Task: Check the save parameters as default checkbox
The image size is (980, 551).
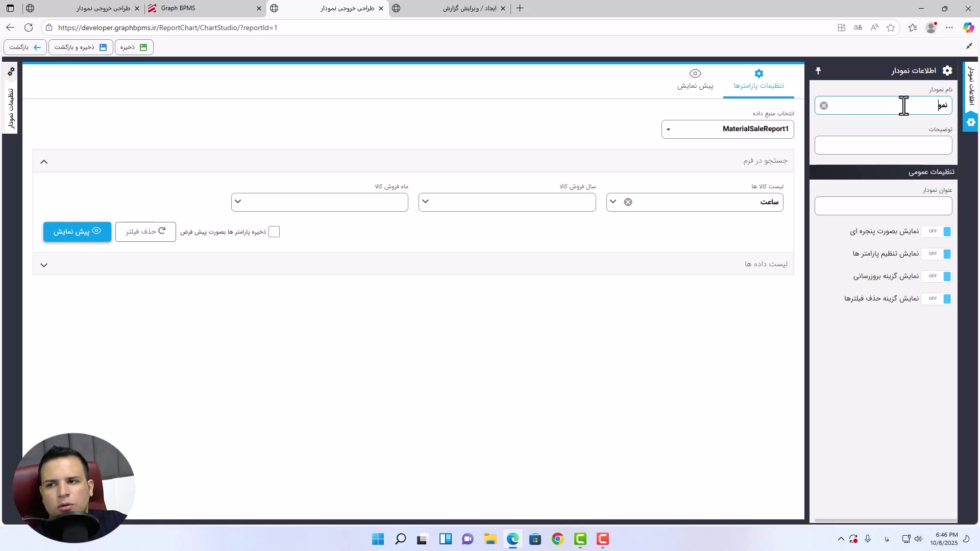Action: point(274,232)
